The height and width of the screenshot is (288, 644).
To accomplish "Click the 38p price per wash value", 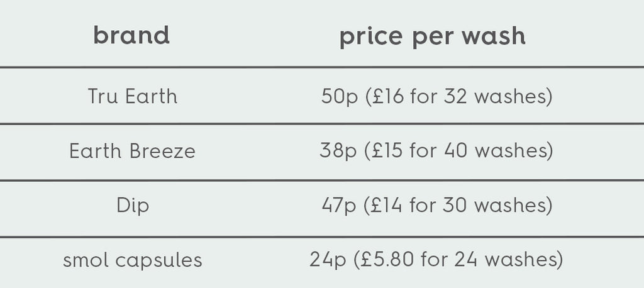I will tap(333, 152).
